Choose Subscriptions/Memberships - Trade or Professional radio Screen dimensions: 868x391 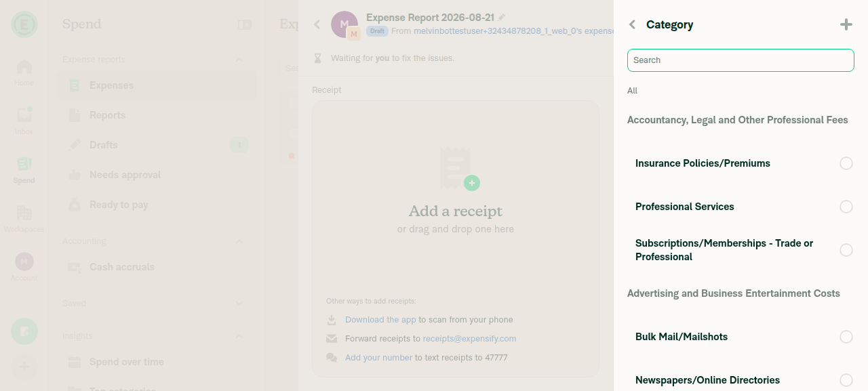(x=846, y=250)
